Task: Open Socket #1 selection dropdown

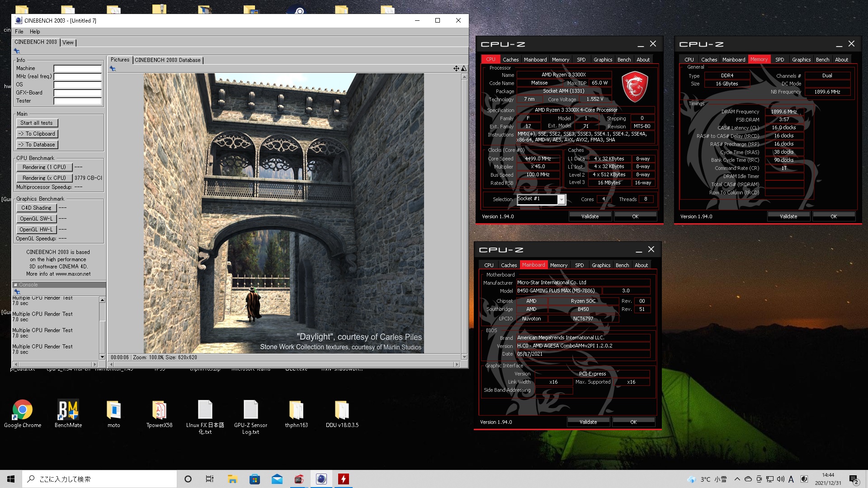Action: point(561,199)
